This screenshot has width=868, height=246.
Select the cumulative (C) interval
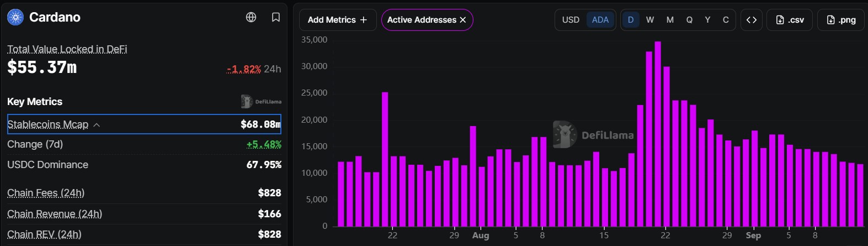(x=726, y=20)
